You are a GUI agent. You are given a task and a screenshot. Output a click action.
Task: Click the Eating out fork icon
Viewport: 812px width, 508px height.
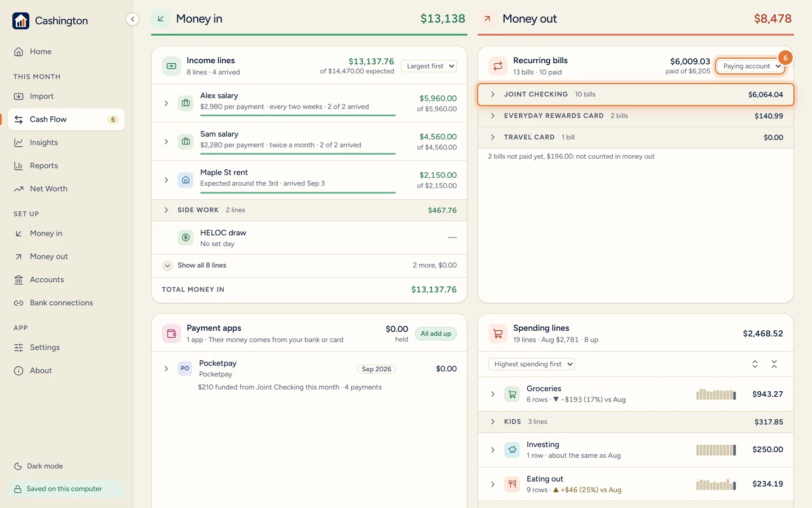click(512, 484)
